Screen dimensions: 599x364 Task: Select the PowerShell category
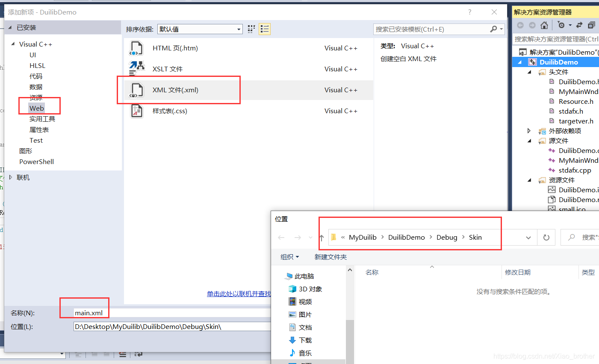pos(36,161)
